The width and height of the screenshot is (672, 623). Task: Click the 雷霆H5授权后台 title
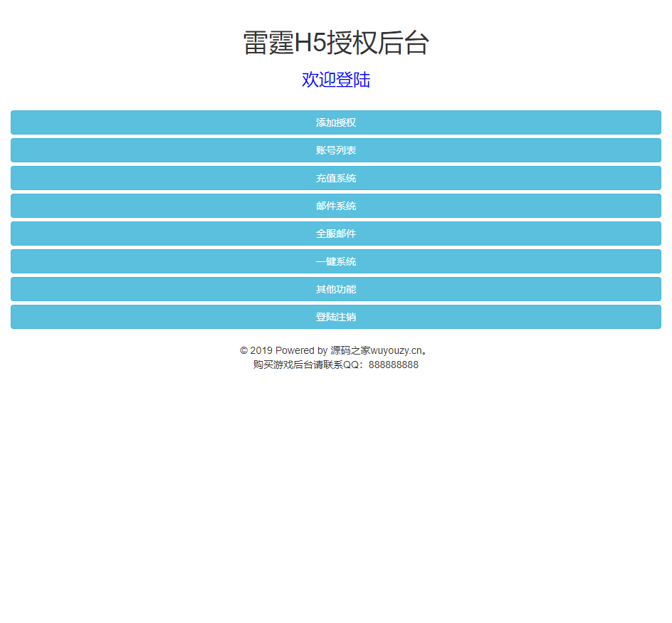point(335,43)
